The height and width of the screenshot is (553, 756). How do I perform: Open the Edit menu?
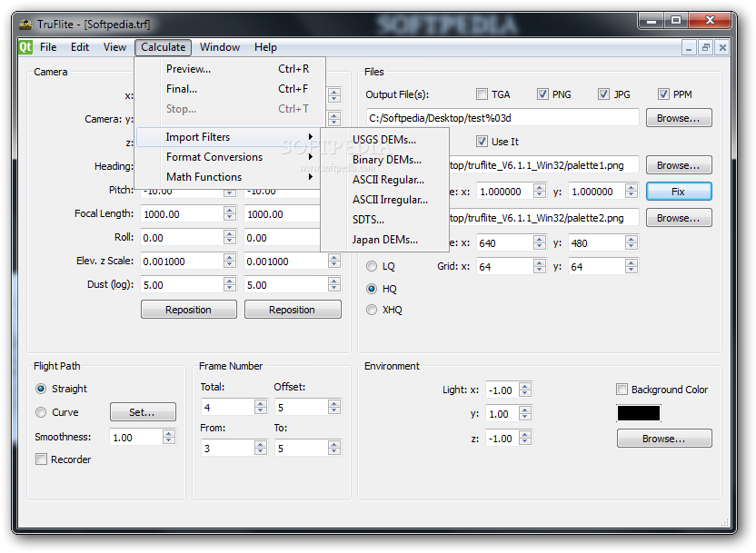click(x=80, y=47)
